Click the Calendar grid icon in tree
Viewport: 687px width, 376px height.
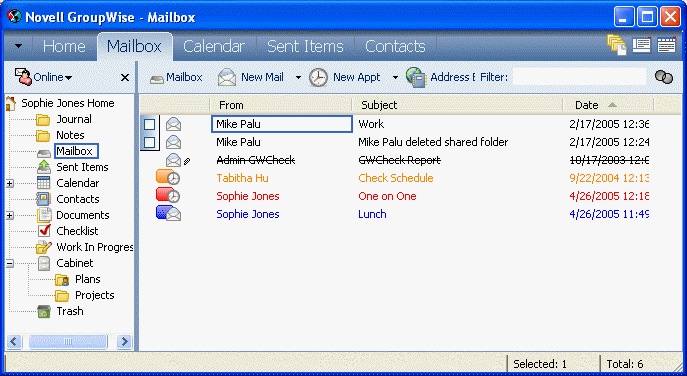44,183
